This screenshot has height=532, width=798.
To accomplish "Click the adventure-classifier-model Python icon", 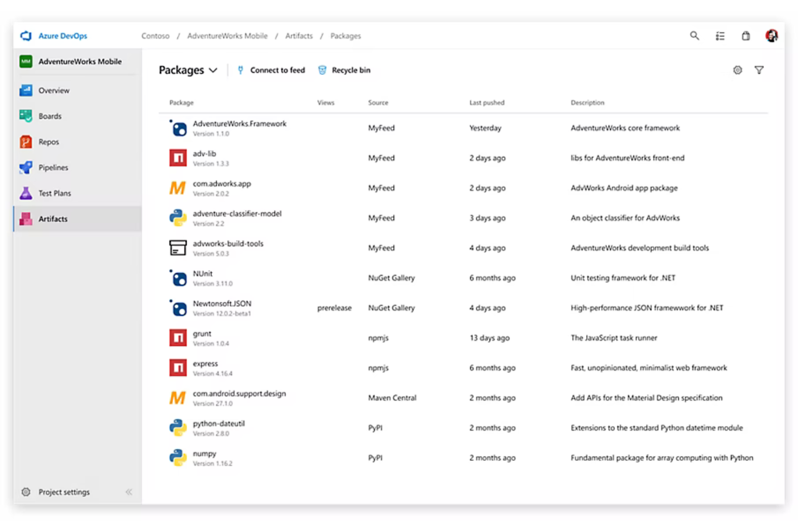I will (x=178, y=218).
